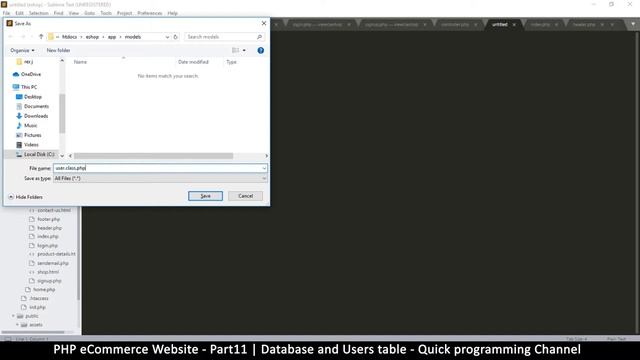Viewport: 640px width, 360px height.
Task: Cancel the Save As dialog
Action: point(245,196)
